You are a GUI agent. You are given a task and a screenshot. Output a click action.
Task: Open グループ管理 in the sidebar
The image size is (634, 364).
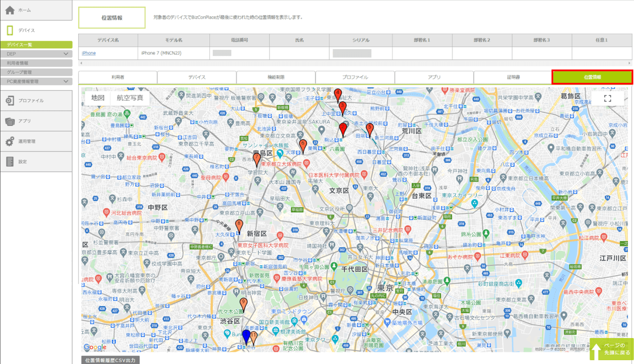[37, 72]
